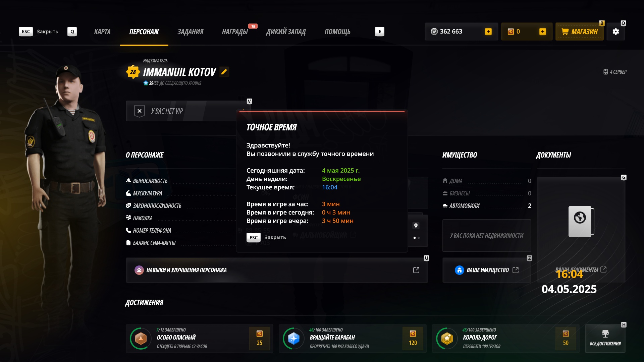Dismiss the no-VIP status X icon
This screenshot has width=644, height=362.
[140, 111]
